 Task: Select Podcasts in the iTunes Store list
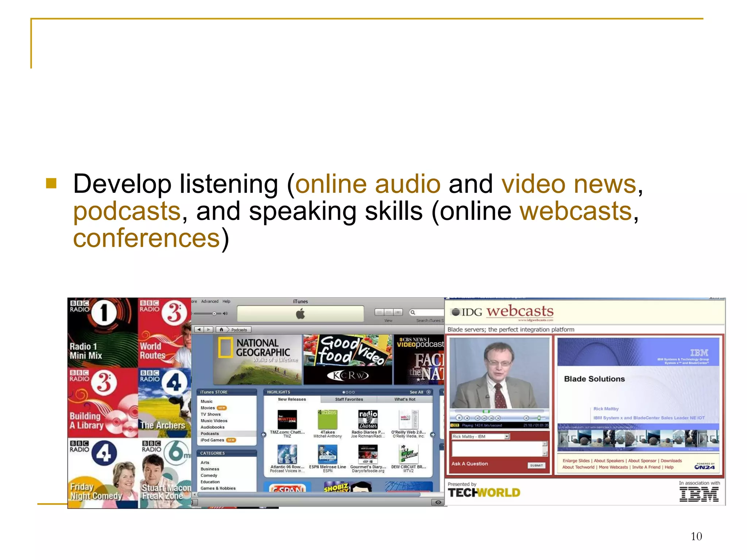click(x=227, y=434)
